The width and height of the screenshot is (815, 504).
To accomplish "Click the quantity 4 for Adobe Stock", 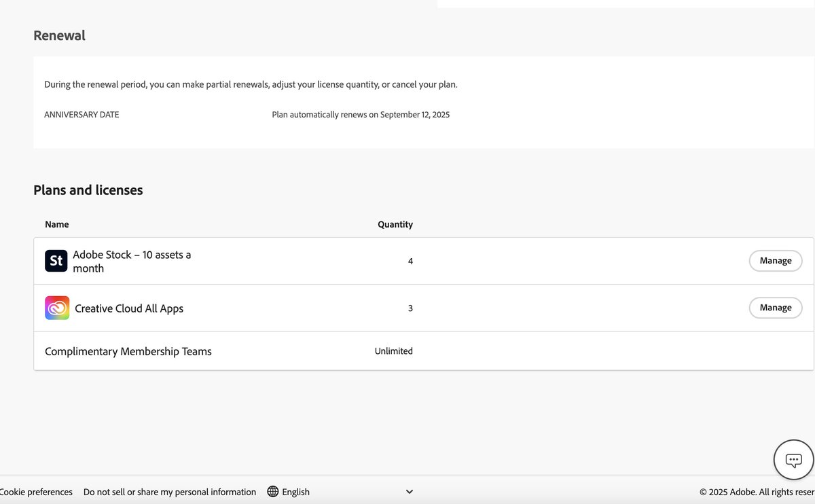I will [x=410, y=261].
